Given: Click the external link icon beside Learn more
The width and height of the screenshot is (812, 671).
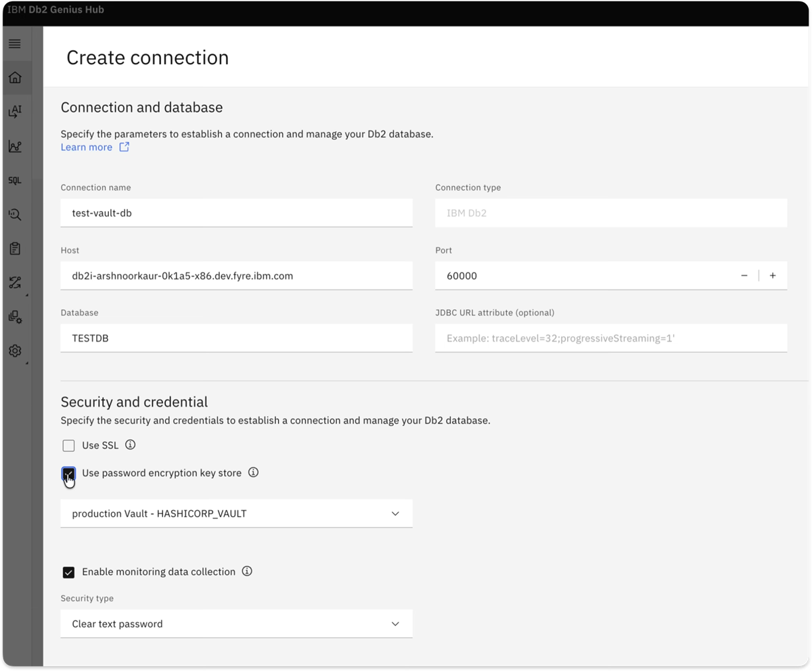Looking at the screenshot, I should (x=125, y=147).
